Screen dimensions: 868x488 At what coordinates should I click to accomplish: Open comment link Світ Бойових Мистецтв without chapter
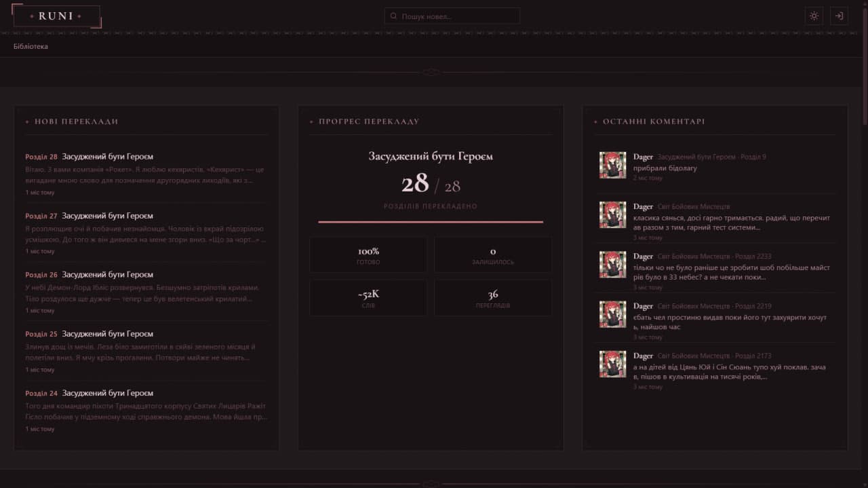(694, 206)
